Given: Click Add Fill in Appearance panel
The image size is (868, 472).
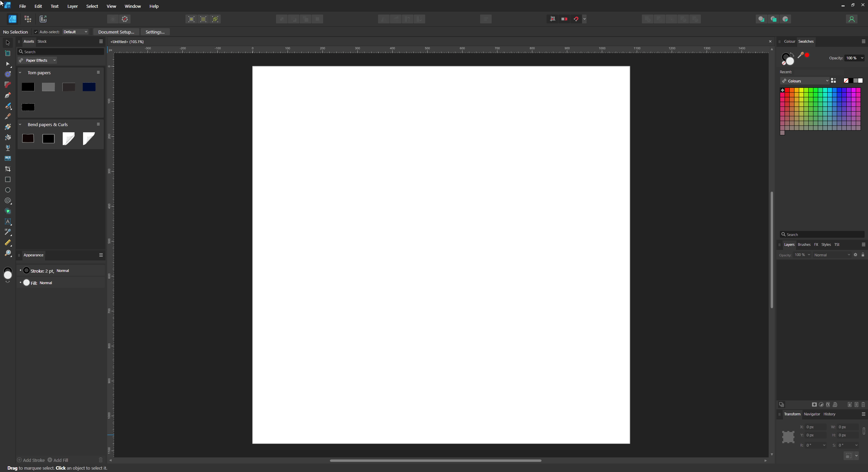Looking at the screenshot, I should pos(58,460).
